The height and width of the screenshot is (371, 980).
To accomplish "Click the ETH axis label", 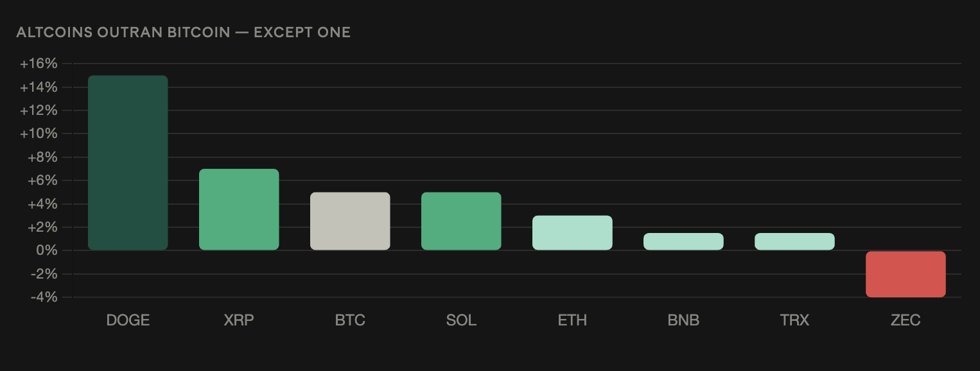I will (572, 320).
